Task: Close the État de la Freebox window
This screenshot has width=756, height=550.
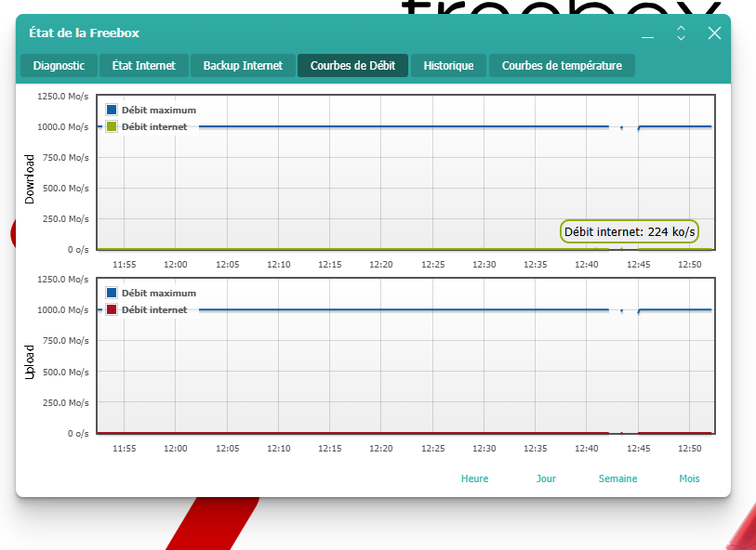Action: 714,33
